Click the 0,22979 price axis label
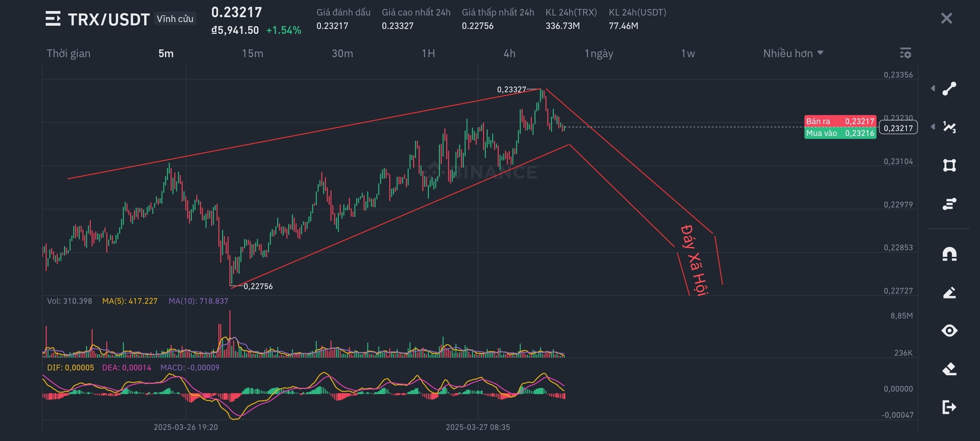The image size is (980, 441). 898,205
